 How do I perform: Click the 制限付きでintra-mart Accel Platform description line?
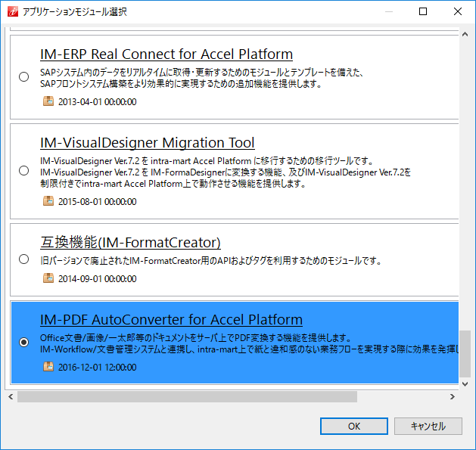point(173,184)
